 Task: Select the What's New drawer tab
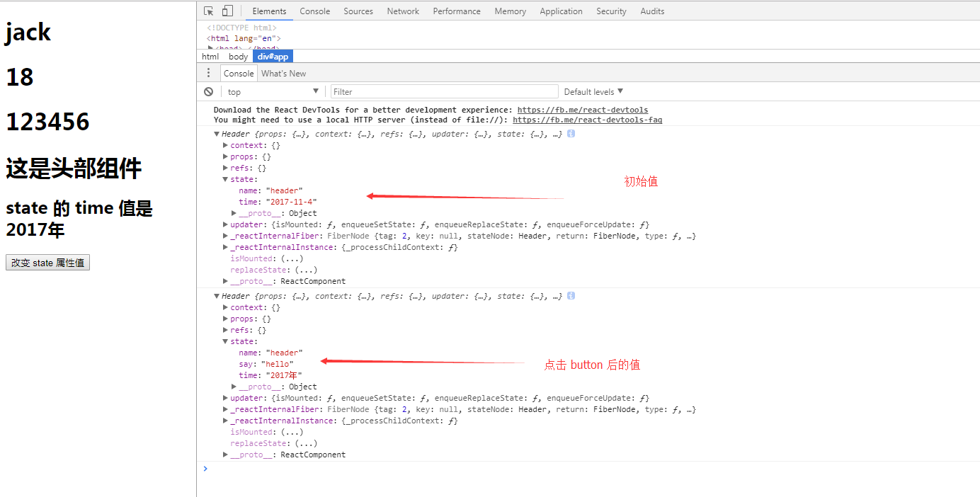point(284,73)
